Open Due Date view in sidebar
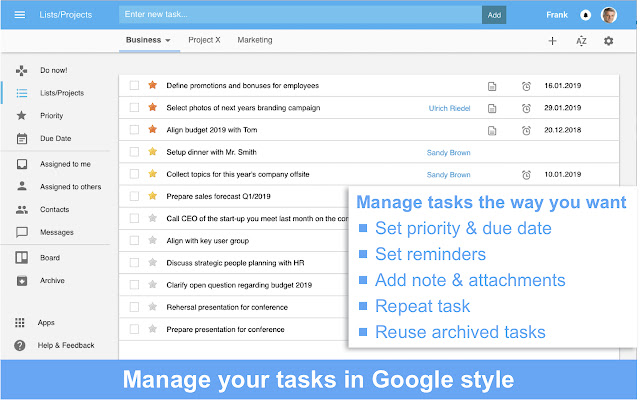Screen dimensions: 640x400 point(56,138)
